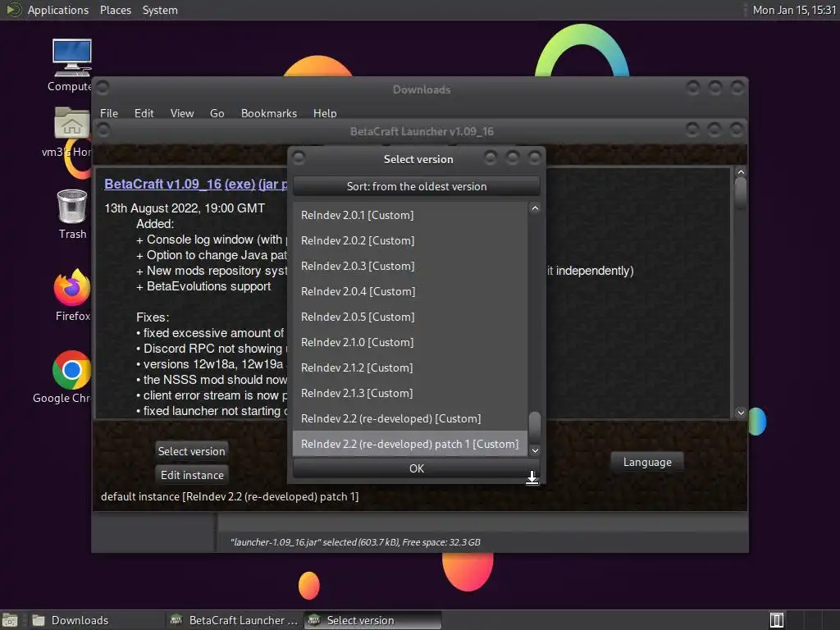Open the Places menu

[115, 10]
